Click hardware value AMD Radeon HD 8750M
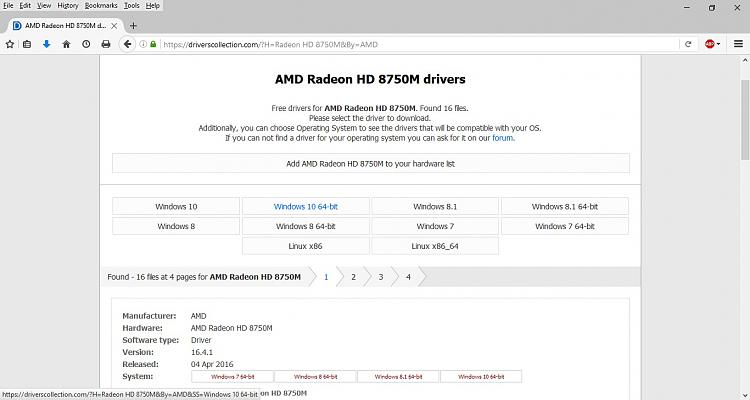This screenshot has width=750, height=400. pos(232,328)
